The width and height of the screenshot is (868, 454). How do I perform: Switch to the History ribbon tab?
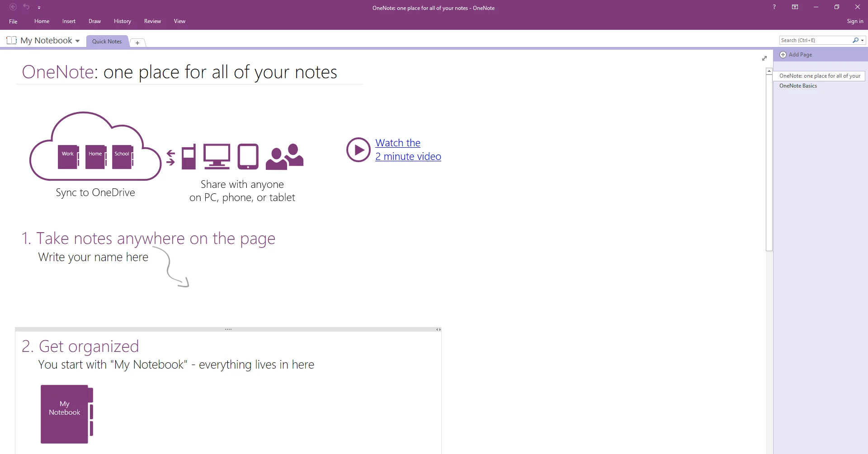click(122, 21)
